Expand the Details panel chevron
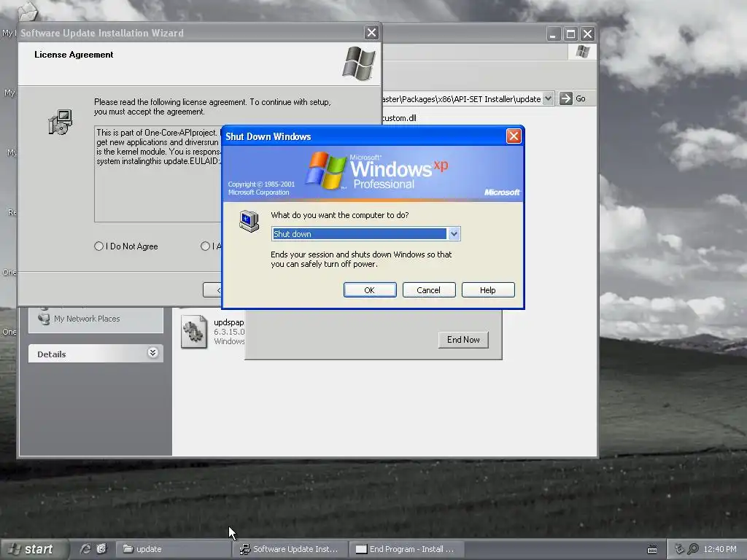This screenshot has width=747, height=560. 152,353
